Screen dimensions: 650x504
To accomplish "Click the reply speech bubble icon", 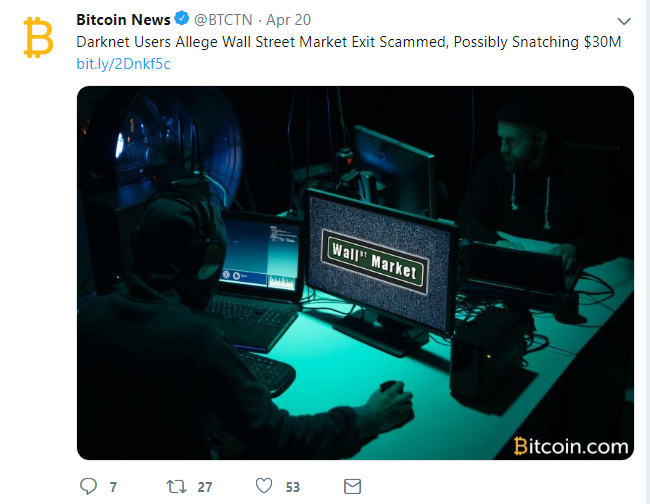I will [x=88, y=486].
